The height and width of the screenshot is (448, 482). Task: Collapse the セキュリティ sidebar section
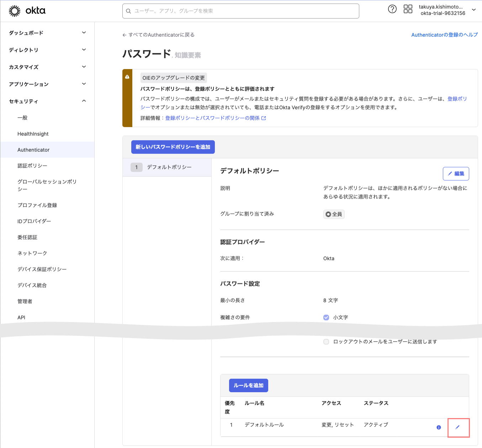click(84, 101)
